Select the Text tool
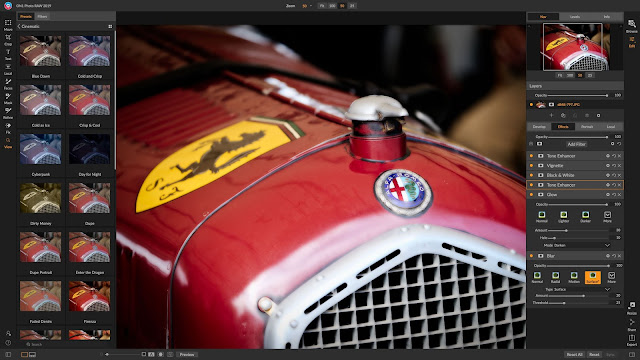Viewport: 640px width, 360px height. (8, 54)
